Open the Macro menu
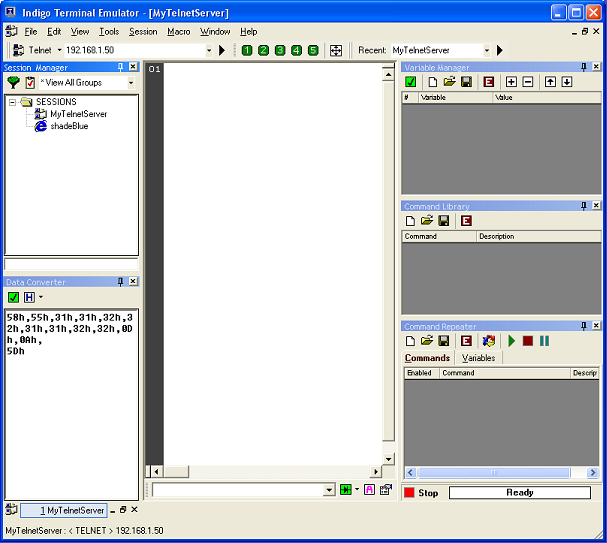607x543 pixels. 178,32
